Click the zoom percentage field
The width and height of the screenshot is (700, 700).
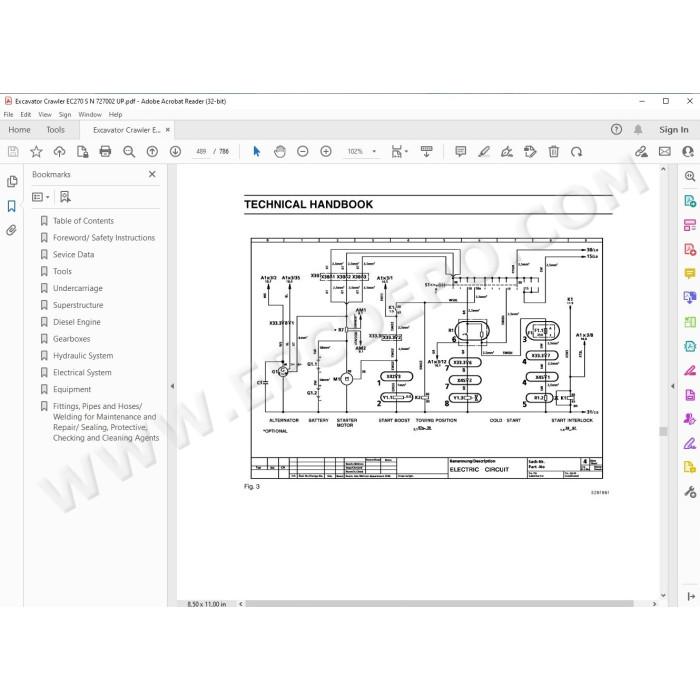[355, 152]
